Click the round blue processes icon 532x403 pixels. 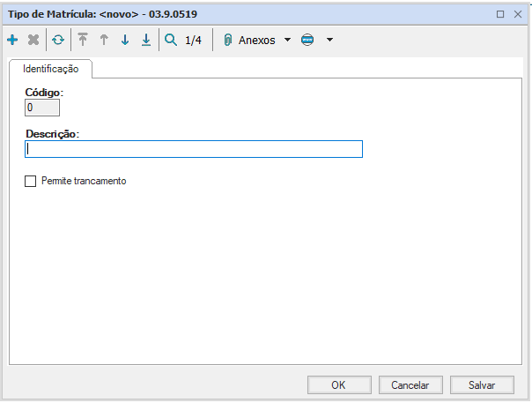click(x=307, y=41)
